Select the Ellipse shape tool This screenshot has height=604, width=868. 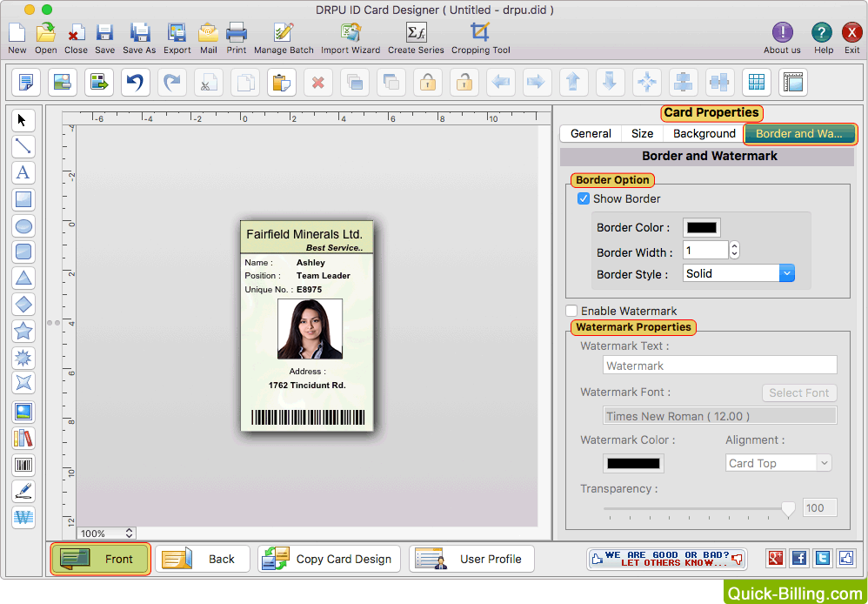tap(23, 225)
